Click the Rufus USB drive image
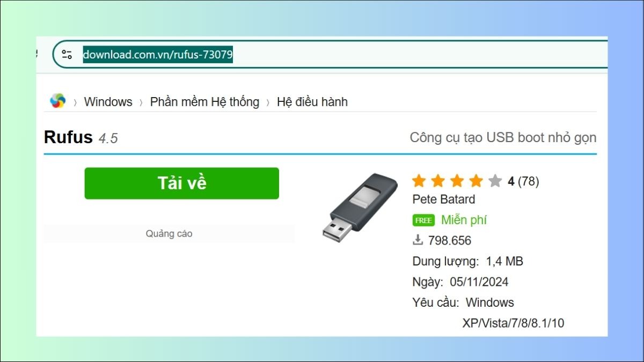 coord(360,208)
